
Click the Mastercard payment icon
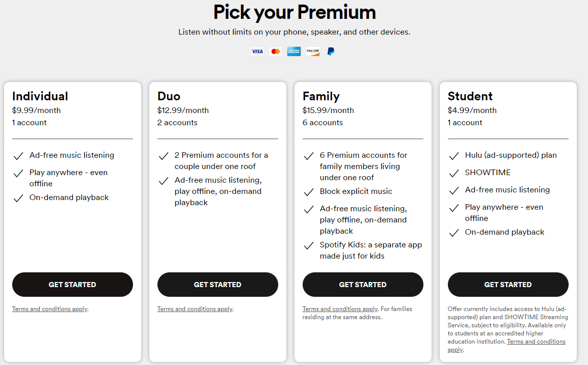click(276, 51)
